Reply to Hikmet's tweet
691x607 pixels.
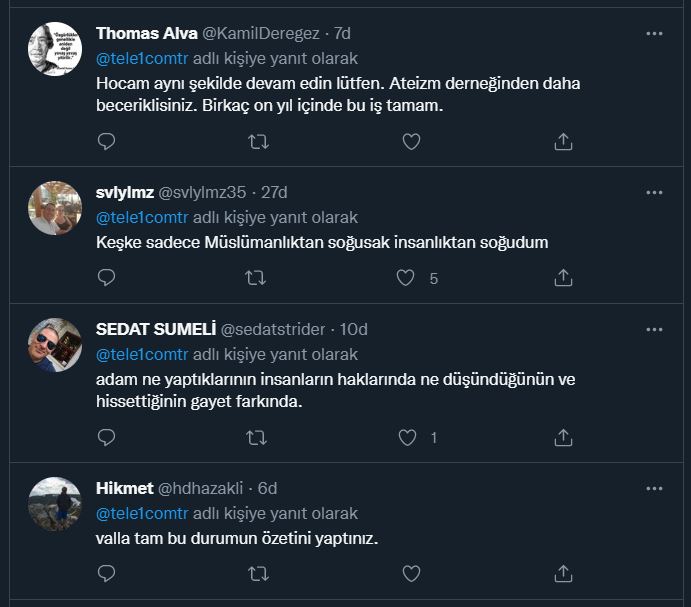tap(107, 573)
